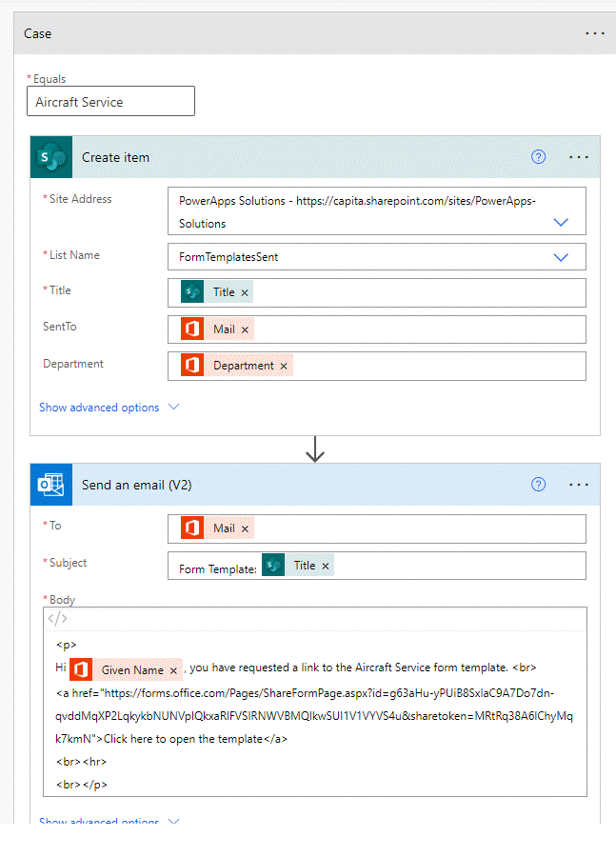Expand the List Name dropdown

(561, 257)
